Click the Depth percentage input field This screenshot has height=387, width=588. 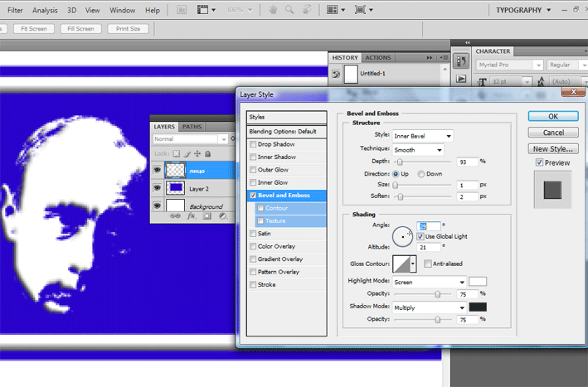pos(467,162)
